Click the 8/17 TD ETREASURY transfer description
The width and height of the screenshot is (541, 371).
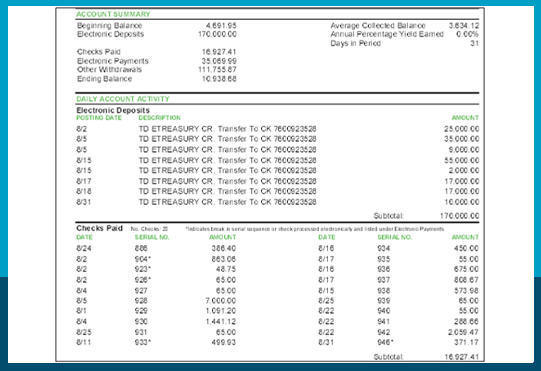click(227, 181)
